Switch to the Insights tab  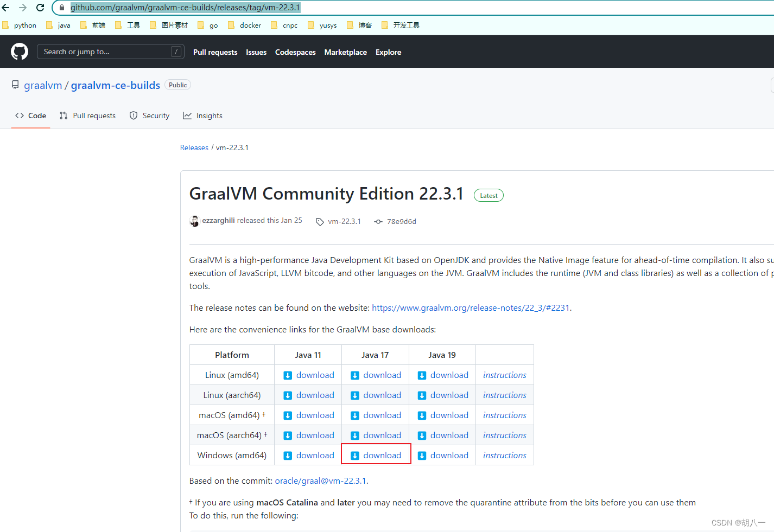coord(202,116)
